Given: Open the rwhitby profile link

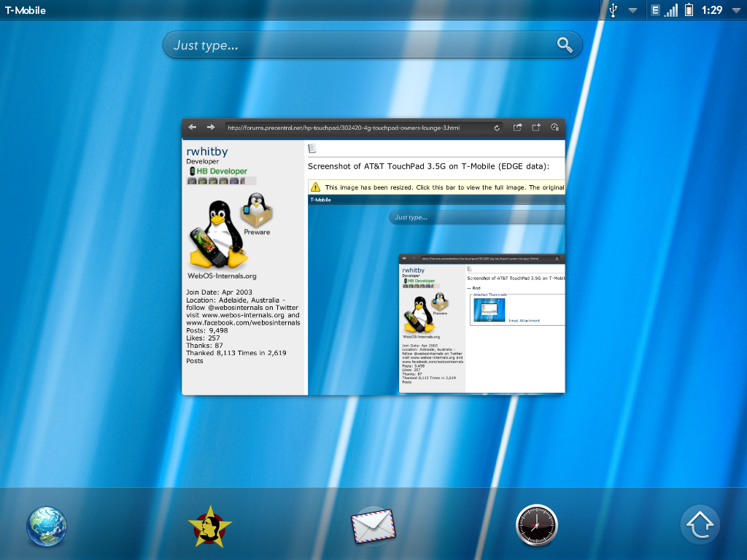Looking at the screenshot, I should tap(206, 151).
